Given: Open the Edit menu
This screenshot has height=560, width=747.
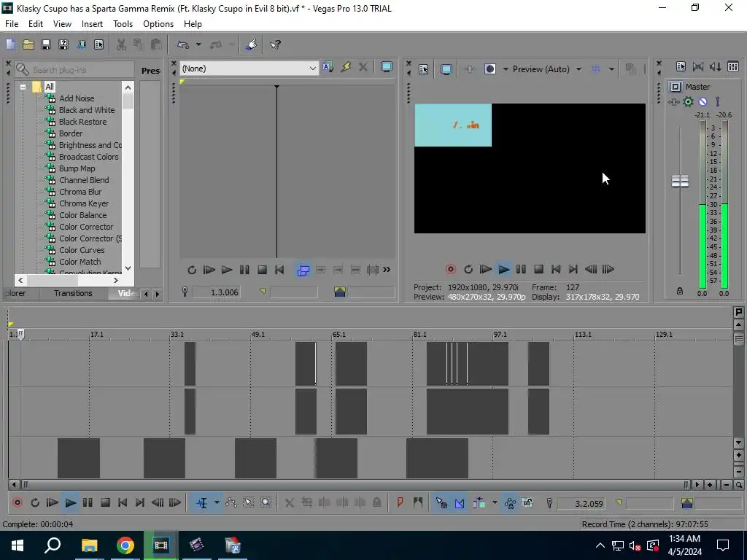Looking at the screenshot, I should (36, 24).
